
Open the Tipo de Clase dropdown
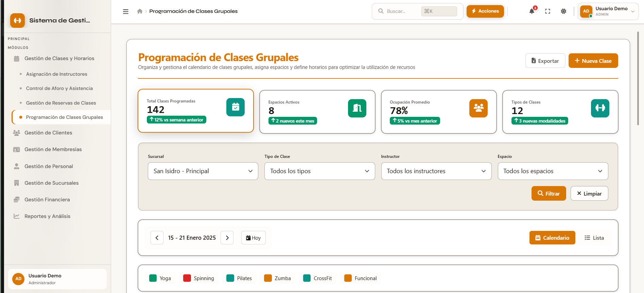[x=319, y=171]
